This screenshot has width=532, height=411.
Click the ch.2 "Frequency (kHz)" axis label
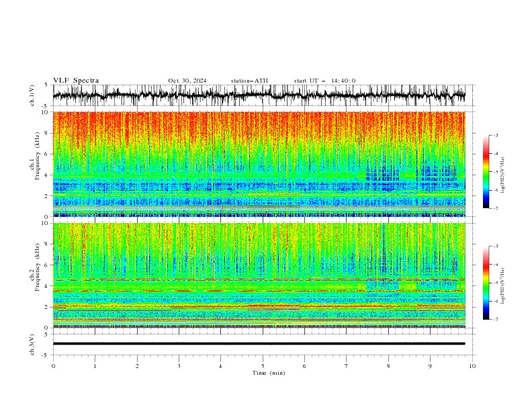[x=38, y=267]
